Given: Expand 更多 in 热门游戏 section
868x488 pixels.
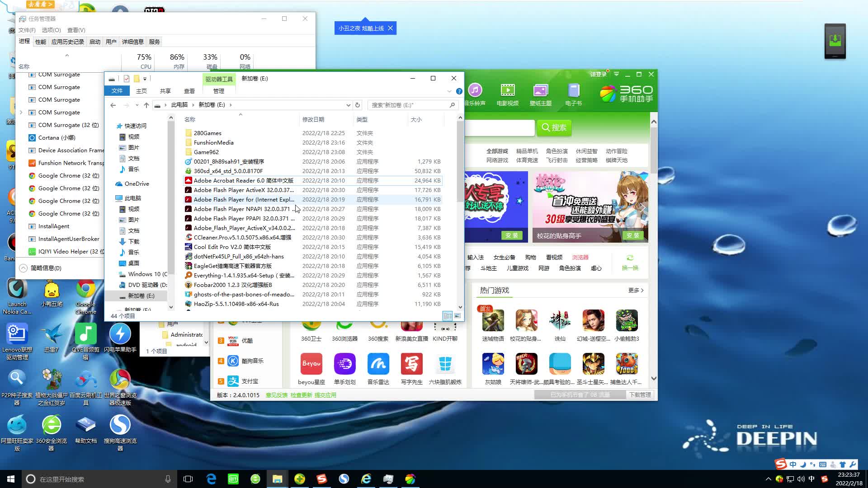Looking at the screenshot, I should tap(636, 290).
